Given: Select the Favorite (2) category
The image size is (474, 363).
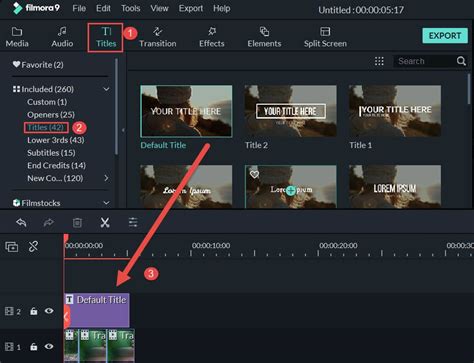Looking at the screenshot, I should [42, 65].
